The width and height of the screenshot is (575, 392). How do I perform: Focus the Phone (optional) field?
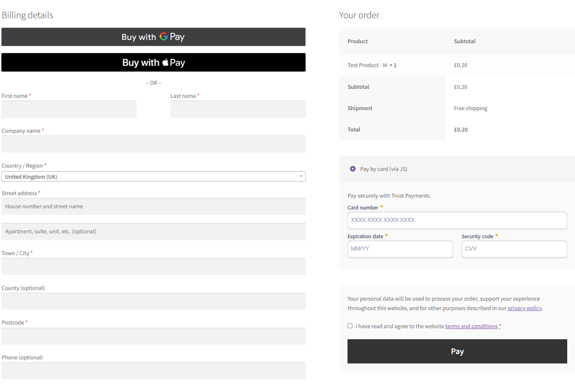[x=153, y=371]
